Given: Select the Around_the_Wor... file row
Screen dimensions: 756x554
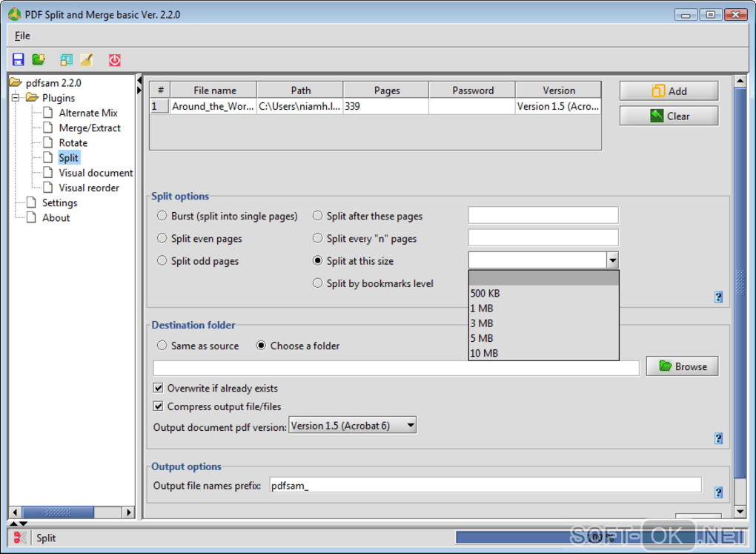Looking at the screenshot, I should pos(376,106).
